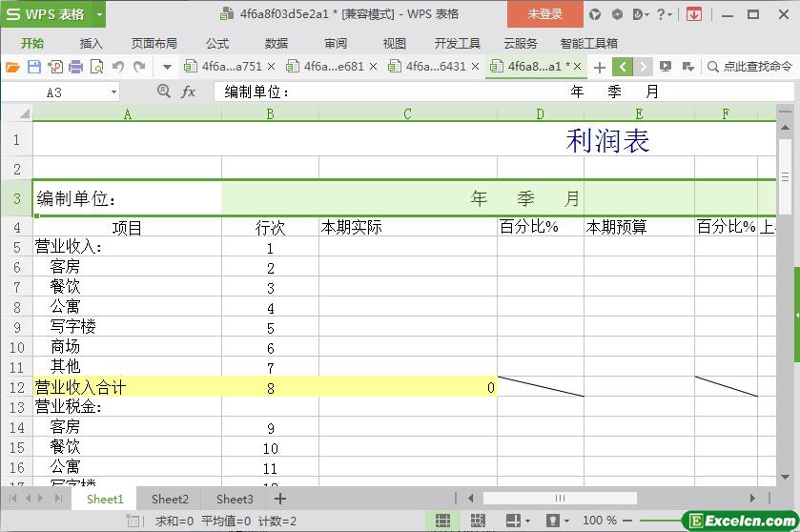Click the save icon in quick toolbar
This screenshot has height=532, width=800.
[33, 67]
